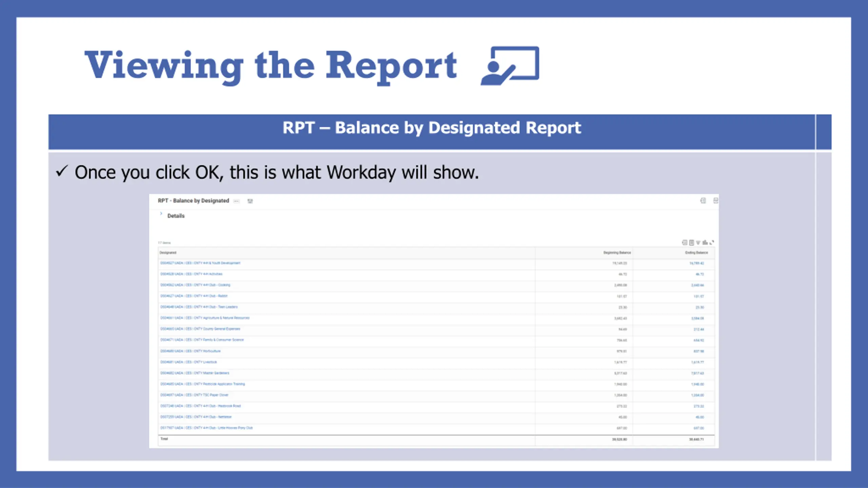Open the CNTY 4-H Club - Rabbit link

coord(194,296)
